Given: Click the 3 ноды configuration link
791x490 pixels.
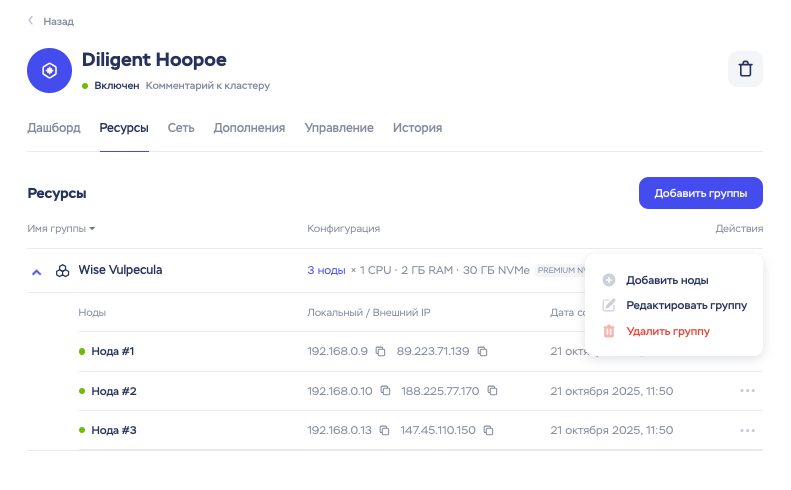Looking at the screenshot, I should pyautogui.click(x=325, y=270).
